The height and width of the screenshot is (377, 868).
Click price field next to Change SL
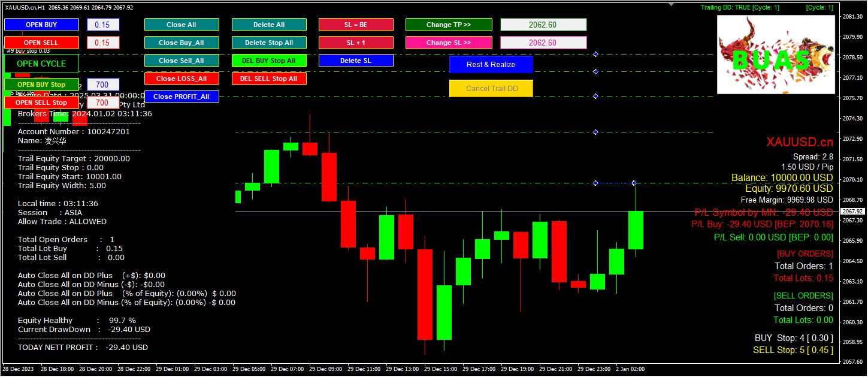click(543, 43)
